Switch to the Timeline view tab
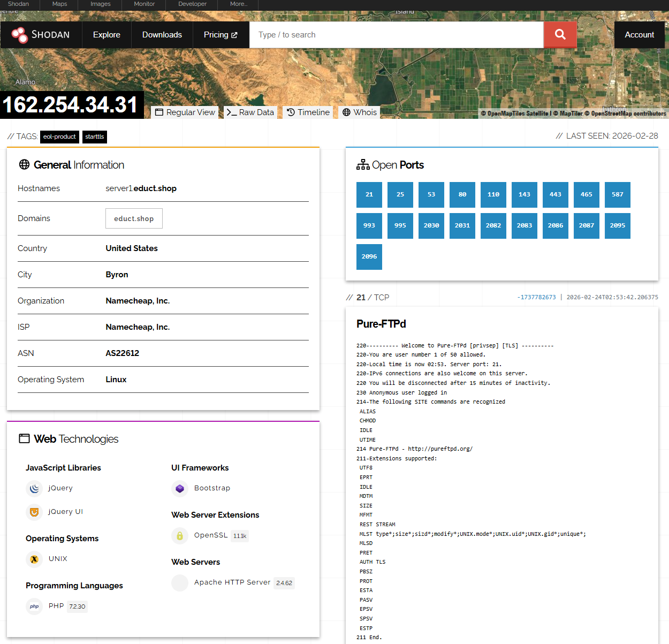Image resolution: width=669 pixels, height=644 pixels. [x=307, y=112]
